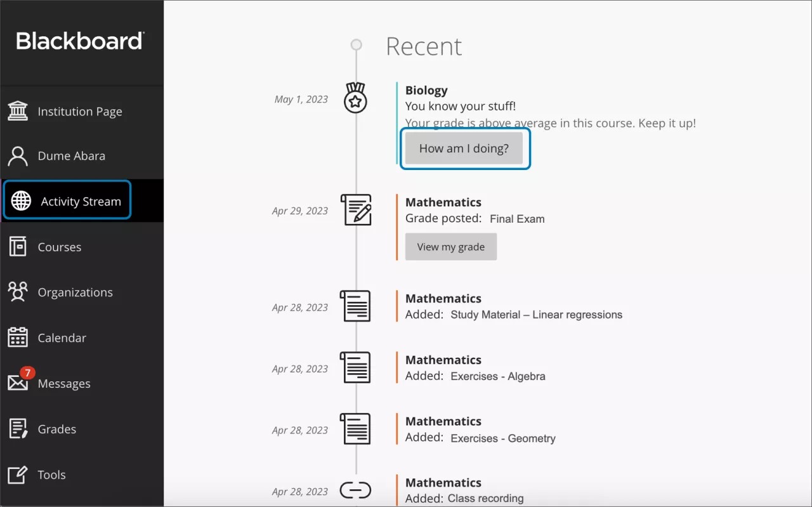Screen dimensions: 812x507
Task: Click the Institution Page bank icon
Action: coord(19,111)
